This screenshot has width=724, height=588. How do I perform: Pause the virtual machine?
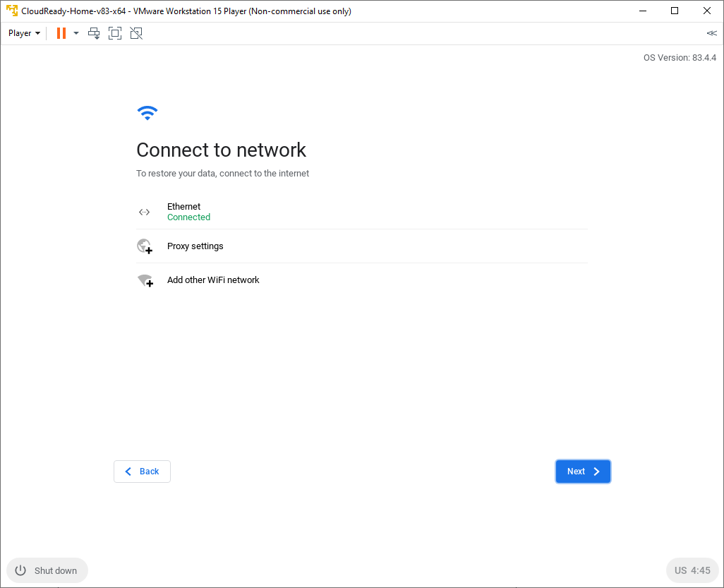click(61, 33)
